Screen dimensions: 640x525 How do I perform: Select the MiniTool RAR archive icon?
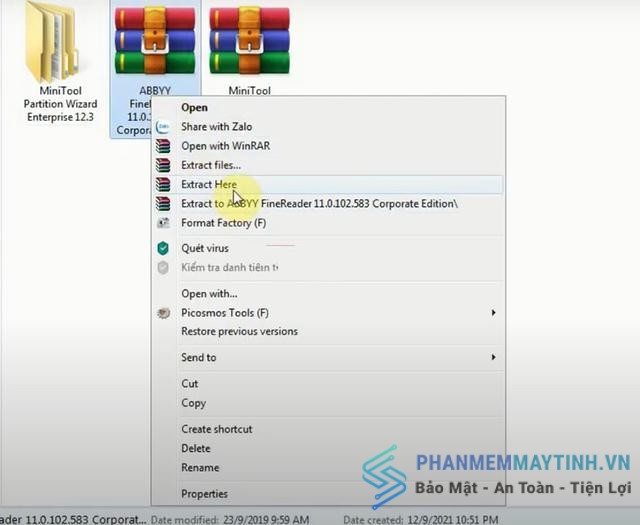click(249, 41)
